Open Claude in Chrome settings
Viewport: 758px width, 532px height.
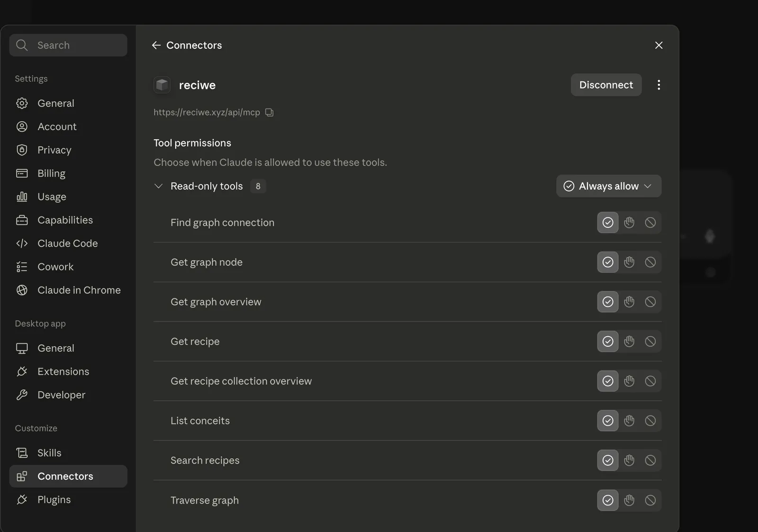click(x=68, y=290)
